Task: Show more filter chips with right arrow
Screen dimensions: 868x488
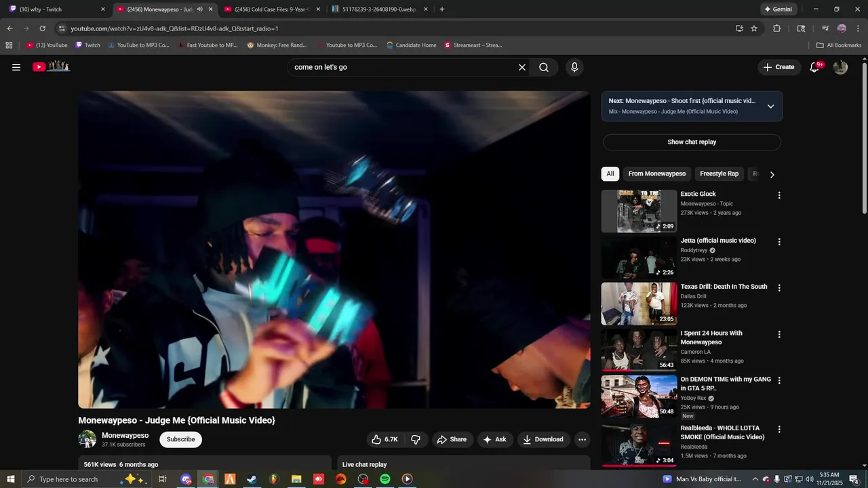Action: point(772,174)
